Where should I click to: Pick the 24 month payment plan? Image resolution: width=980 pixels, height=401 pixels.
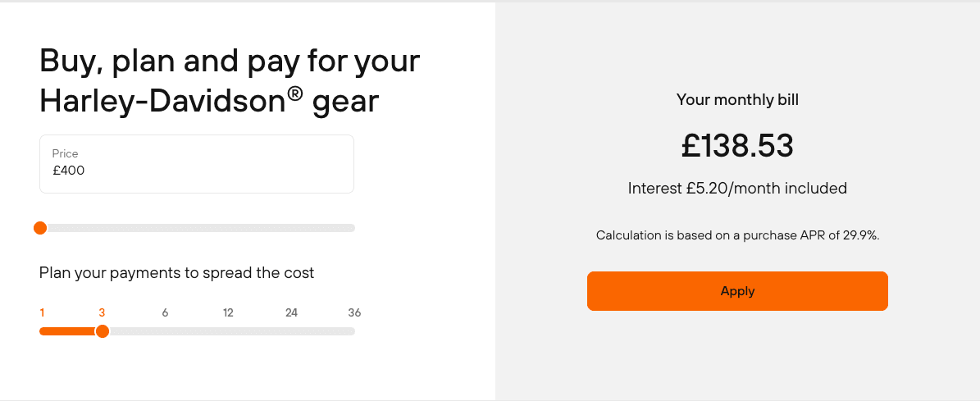(291, 312)
